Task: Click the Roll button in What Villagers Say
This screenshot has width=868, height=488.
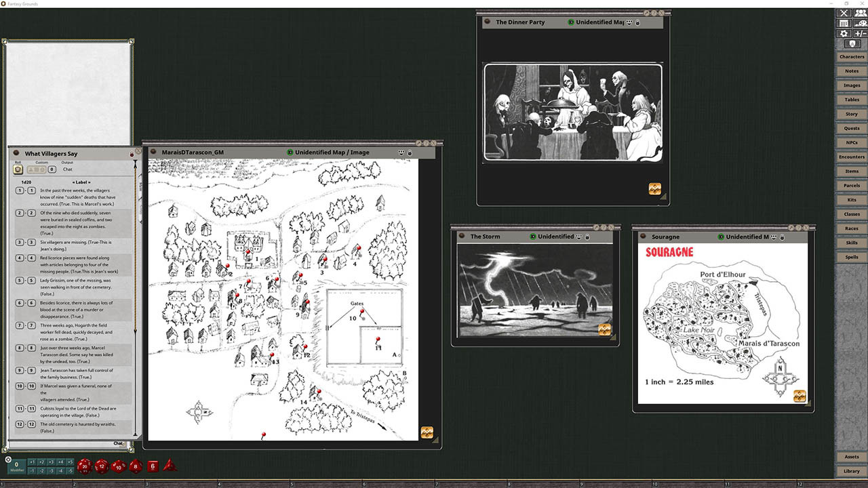Action: [x=18, y=169]
